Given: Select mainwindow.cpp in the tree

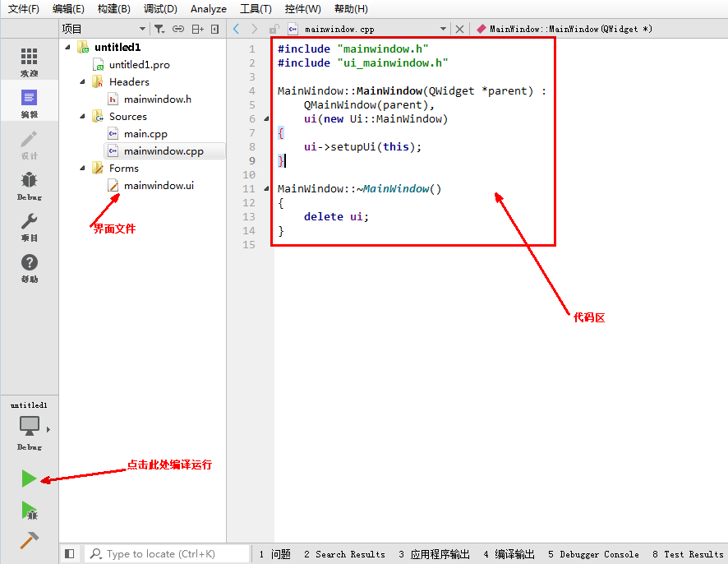Looking at the screenshot, I should click(164, 151).
